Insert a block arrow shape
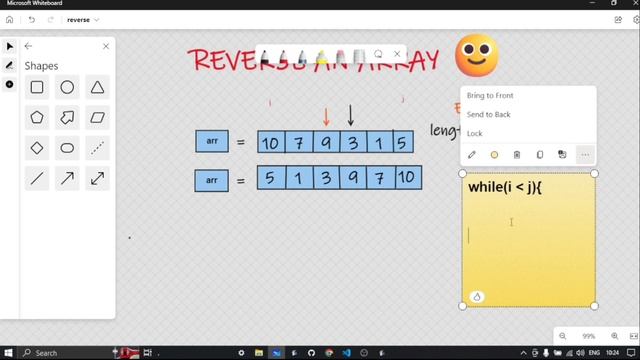 point(67,118)
